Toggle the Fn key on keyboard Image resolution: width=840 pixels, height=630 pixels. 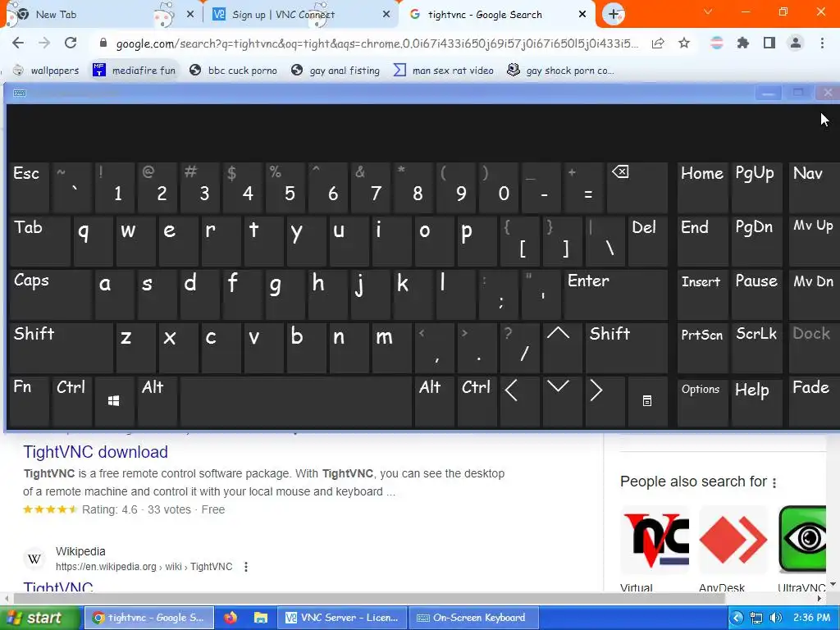coord(29,401)
